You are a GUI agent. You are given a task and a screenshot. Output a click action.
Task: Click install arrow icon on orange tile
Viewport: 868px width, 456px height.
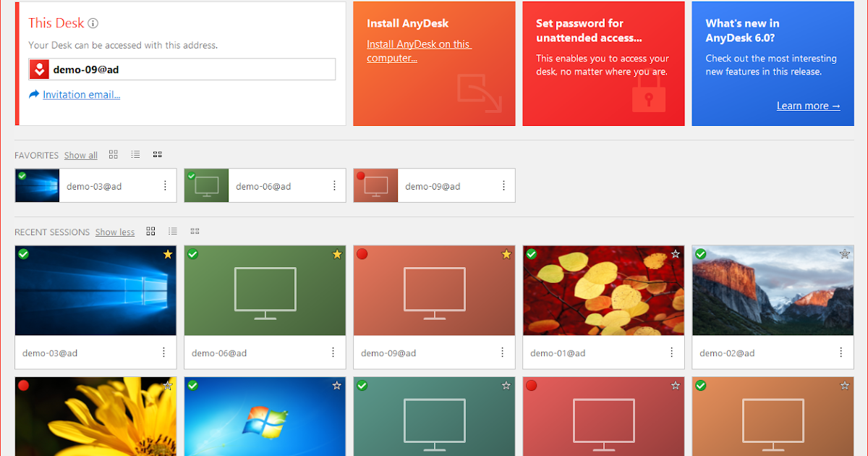tap(480, 92)
